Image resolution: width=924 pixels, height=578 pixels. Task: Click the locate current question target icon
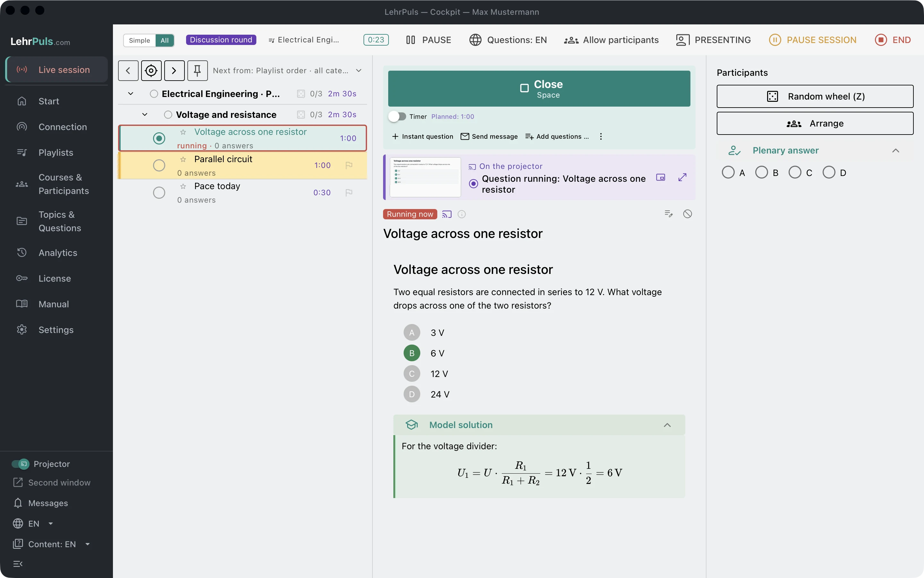point(151,71)
